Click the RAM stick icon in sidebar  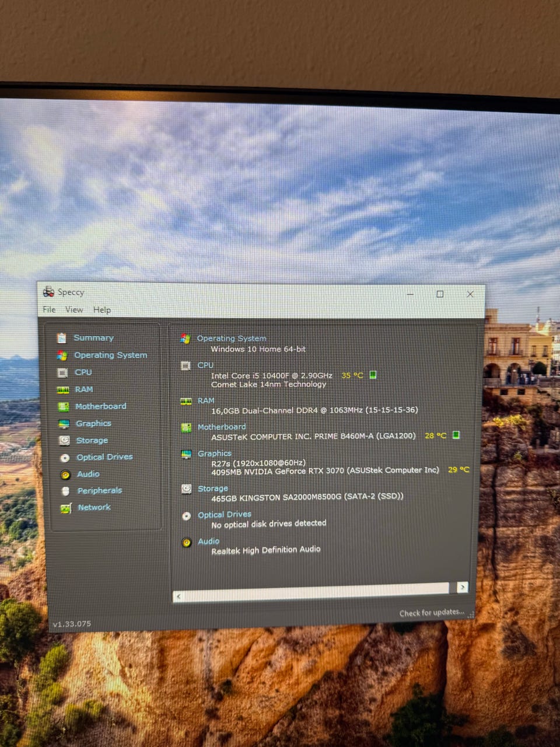[63, 390]
